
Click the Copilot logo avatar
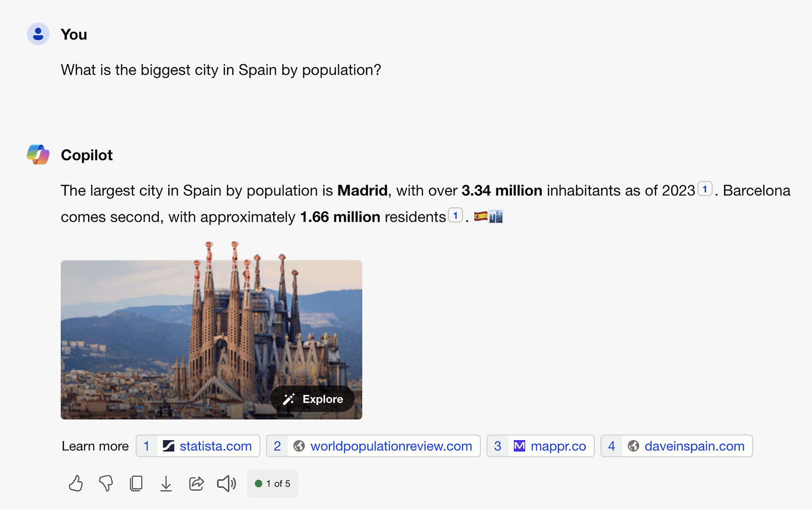[x=38, y=155]
